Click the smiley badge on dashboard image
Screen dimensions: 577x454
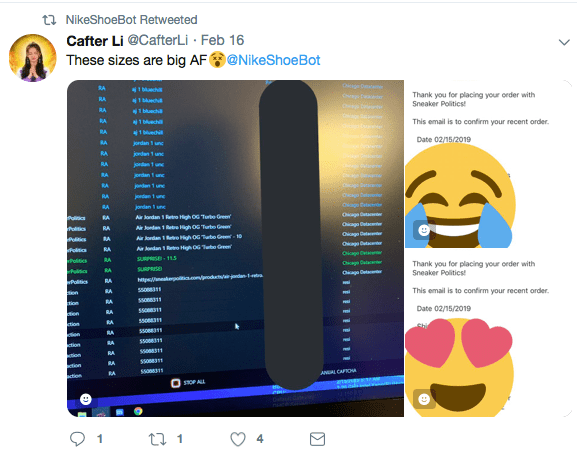[x=86, y=399]
